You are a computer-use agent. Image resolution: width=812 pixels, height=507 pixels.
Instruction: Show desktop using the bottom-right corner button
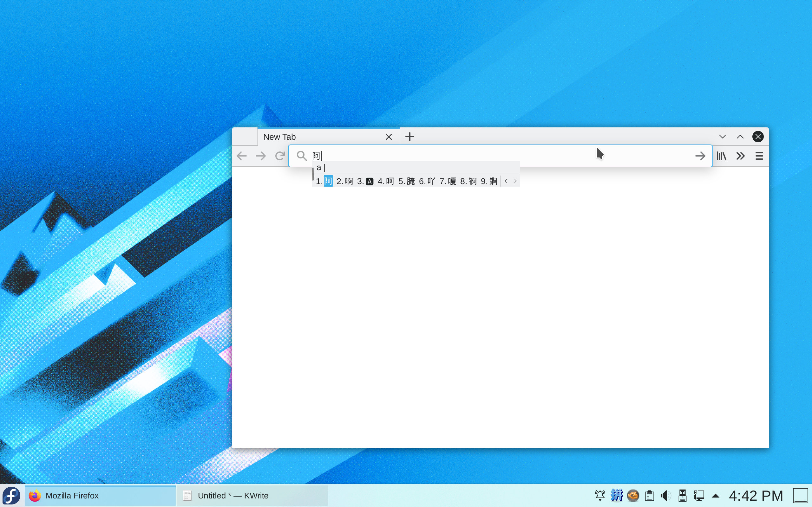click(802, 495)
